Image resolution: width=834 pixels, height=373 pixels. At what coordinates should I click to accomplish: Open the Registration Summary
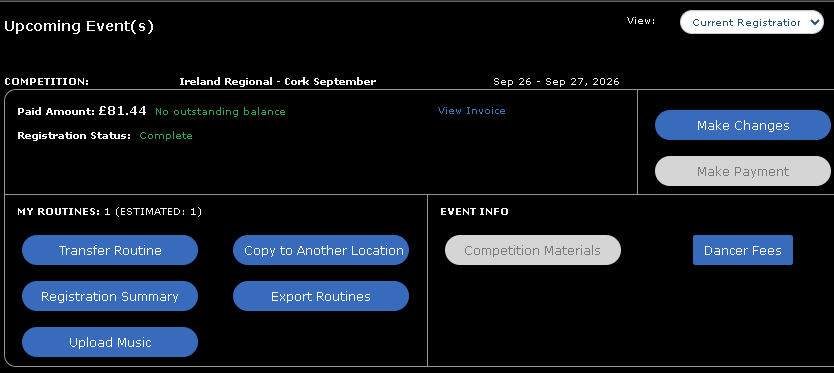pos(110,296)
